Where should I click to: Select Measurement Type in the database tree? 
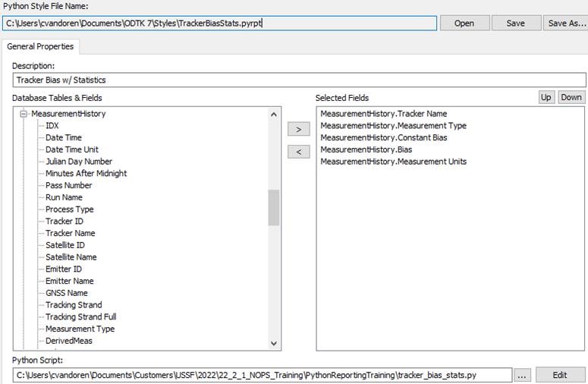80,329
